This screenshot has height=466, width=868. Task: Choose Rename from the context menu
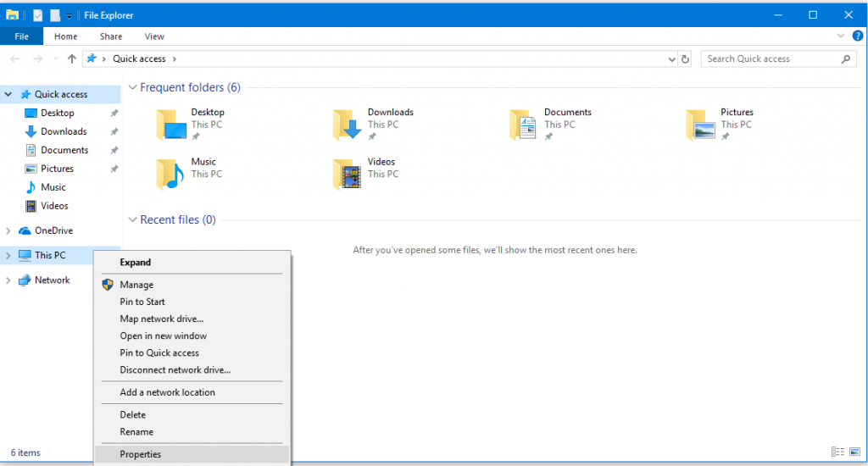pos(192,432)
